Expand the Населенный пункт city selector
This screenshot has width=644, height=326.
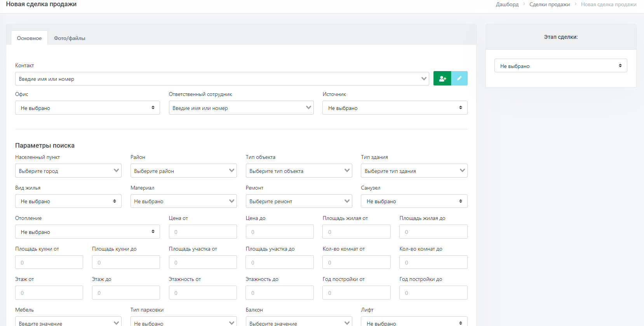[68, 171]
